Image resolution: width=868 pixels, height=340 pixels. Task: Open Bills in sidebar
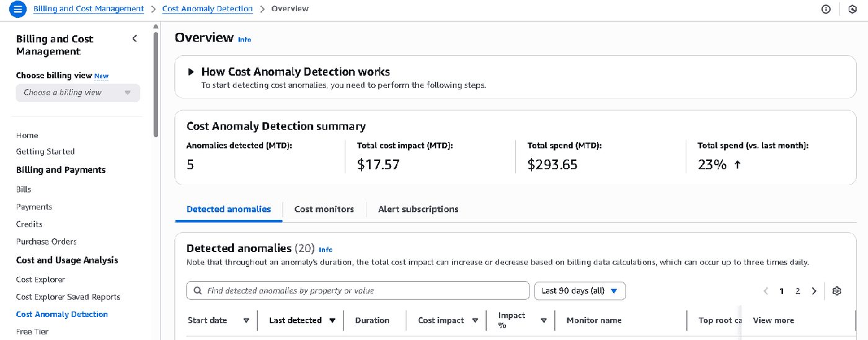click(x=24, y=190)
